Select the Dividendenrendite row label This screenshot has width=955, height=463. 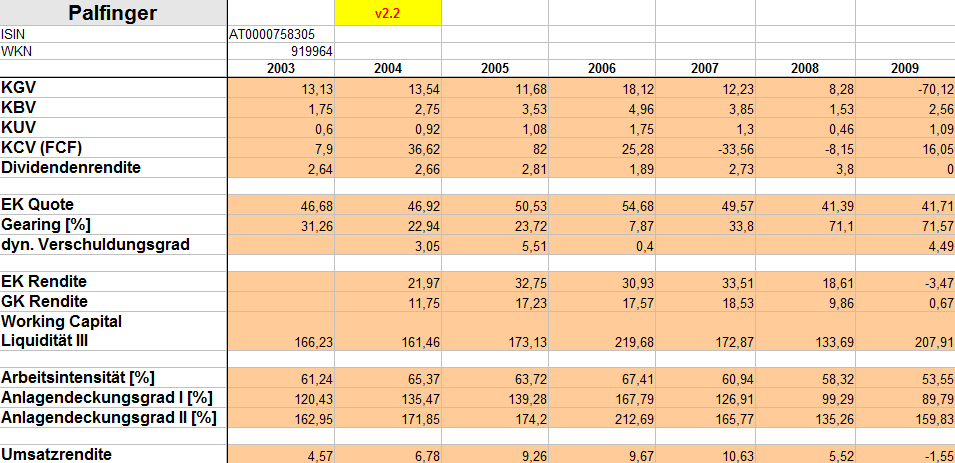(x=113, y=168)
